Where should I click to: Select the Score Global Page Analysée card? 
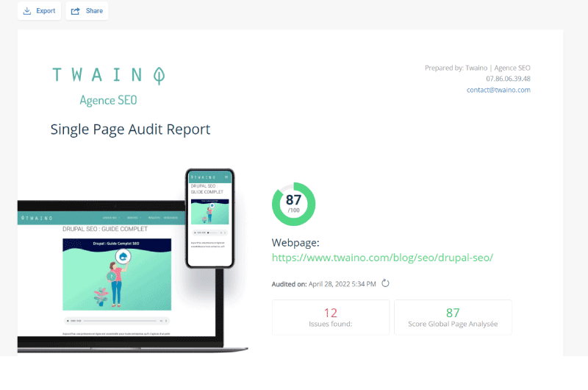tap(453, 317)
